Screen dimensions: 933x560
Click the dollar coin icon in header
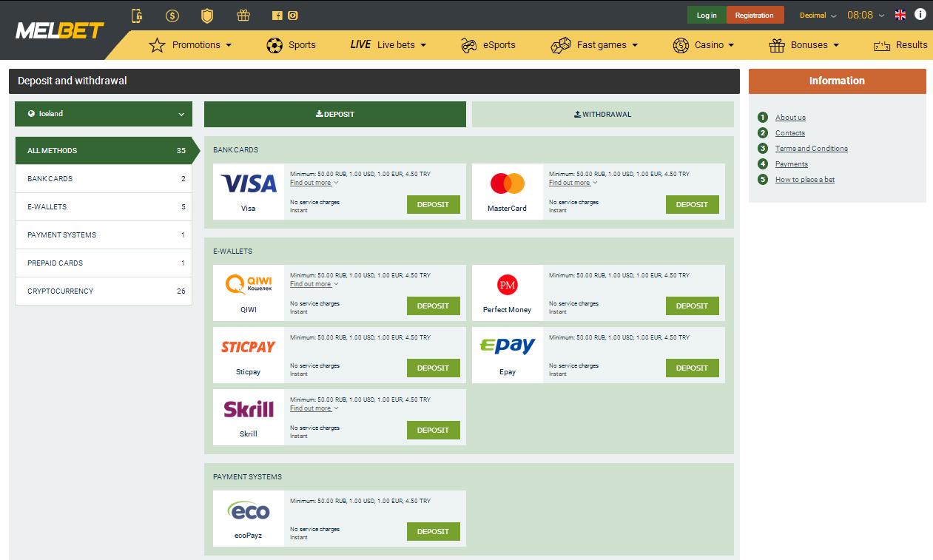[x=172, y=16]
